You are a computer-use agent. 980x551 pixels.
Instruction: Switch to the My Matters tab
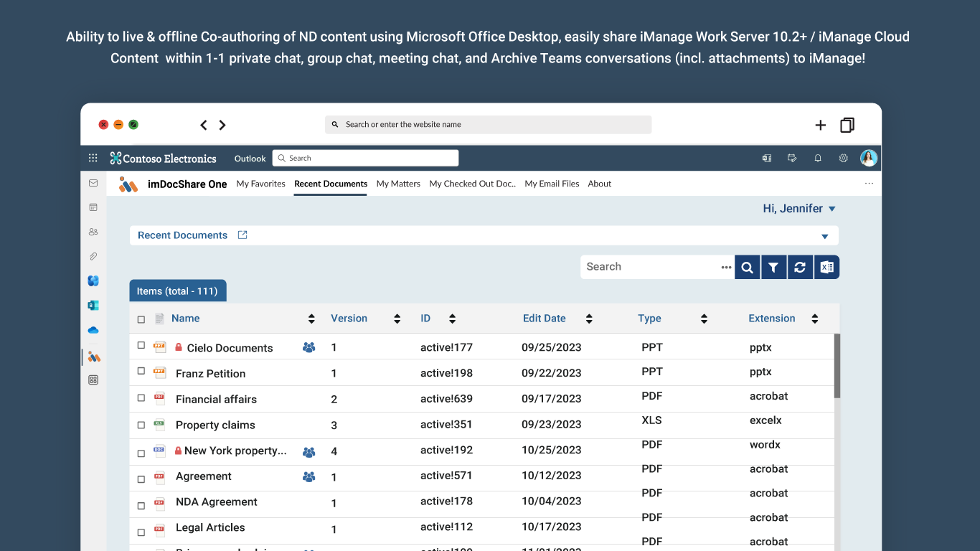[x=398, y=184]
